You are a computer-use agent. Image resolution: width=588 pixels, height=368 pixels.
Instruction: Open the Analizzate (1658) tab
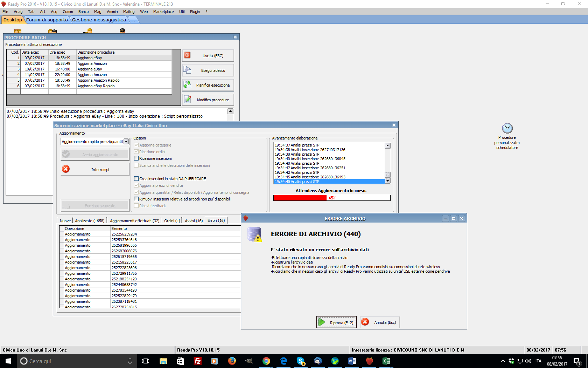90,220
